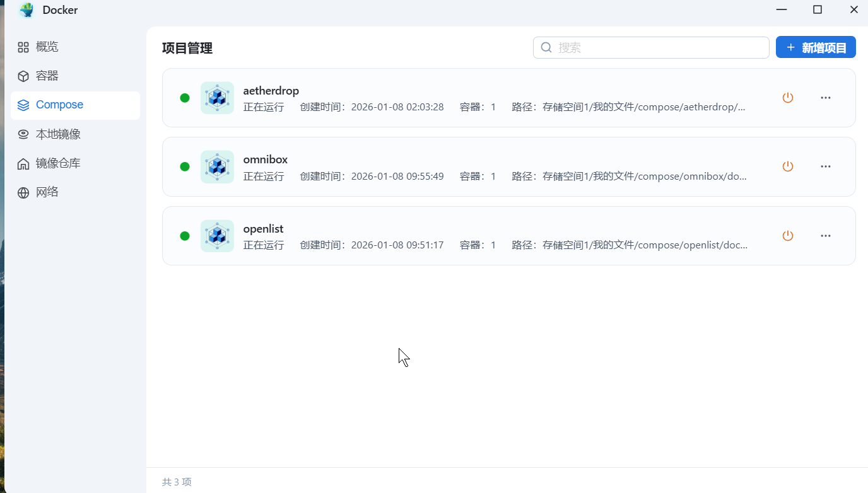Click the omnibox compose path text
Image resolution: width=868 pixels, height=493 pixels.
pos(630,177)
